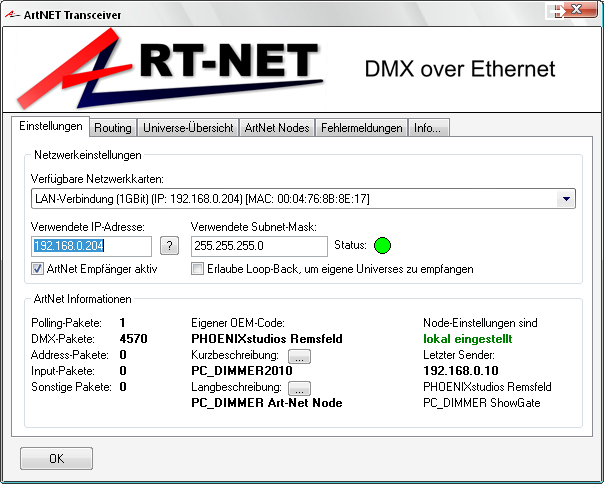Edit Langbeschreibung with its ... button
The width and height of the screenshot is (604, 484).
(x=299, y=388)
